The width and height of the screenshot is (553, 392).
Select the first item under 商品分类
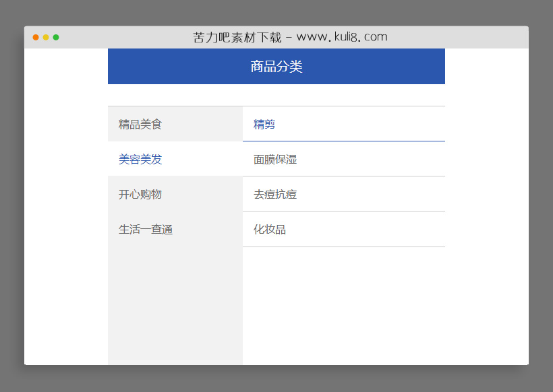140,124
